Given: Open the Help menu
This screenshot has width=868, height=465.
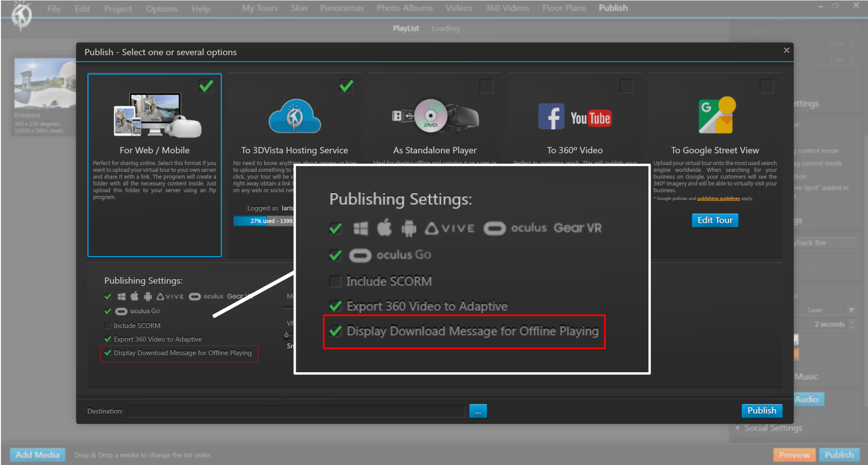Looking at the screenshot, I should pos(201,9).
